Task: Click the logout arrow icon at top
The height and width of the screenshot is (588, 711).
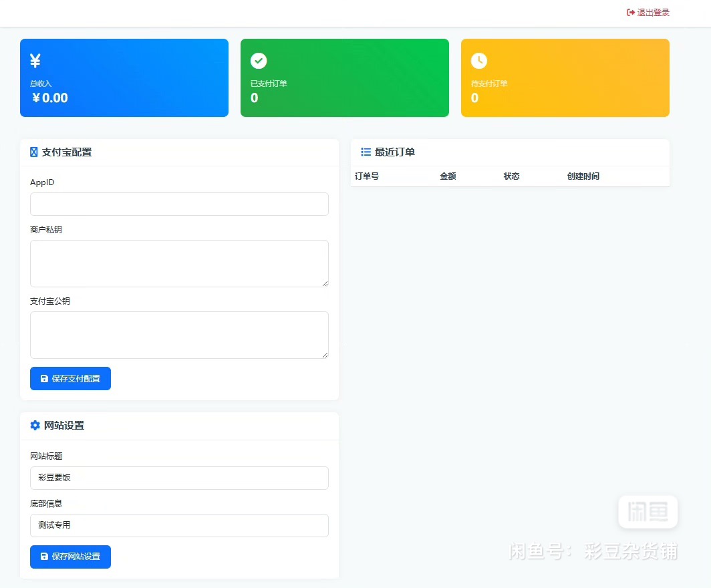Action: [x=630, y=13]
